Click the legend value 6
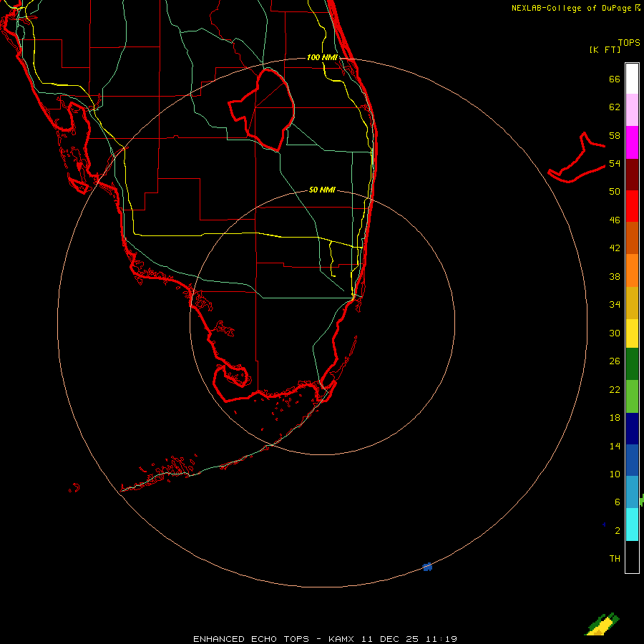644x644 pixels. coord(617,502)
